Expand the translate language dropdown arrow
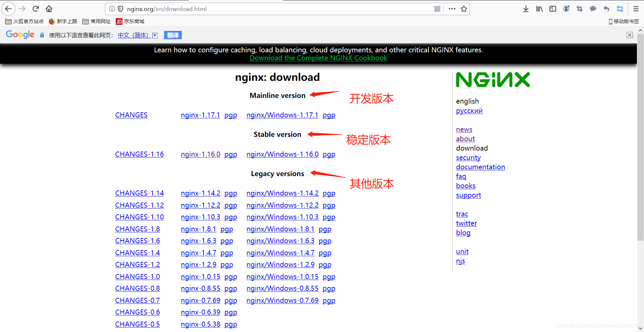The height and width of the screenshot is (332, 644). (155, 36)
